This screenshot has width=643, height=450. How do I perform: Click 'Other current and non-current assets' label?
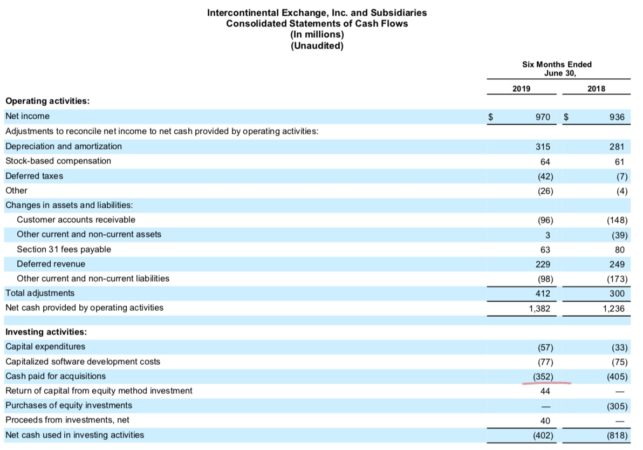click(89, 234)
